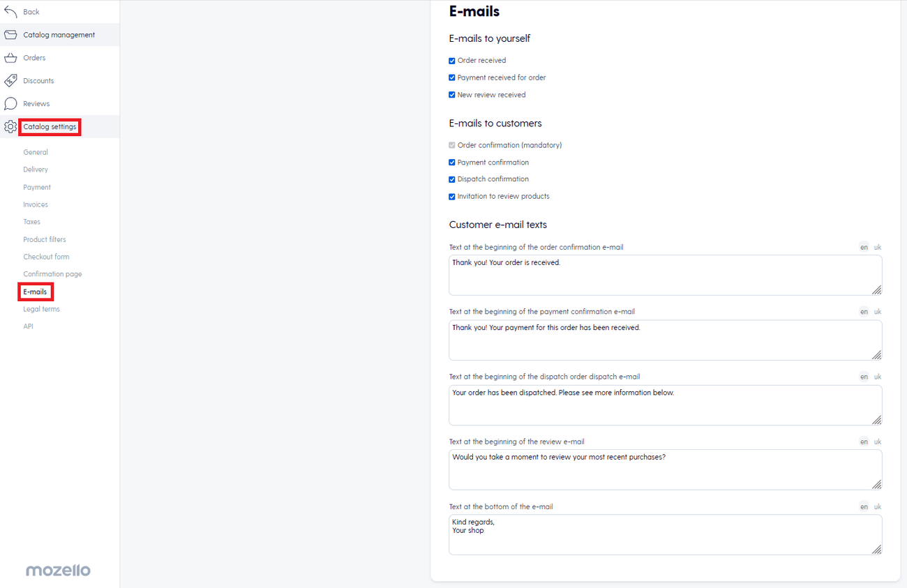Switch order confirmation text language to uk

pos(878,247)
